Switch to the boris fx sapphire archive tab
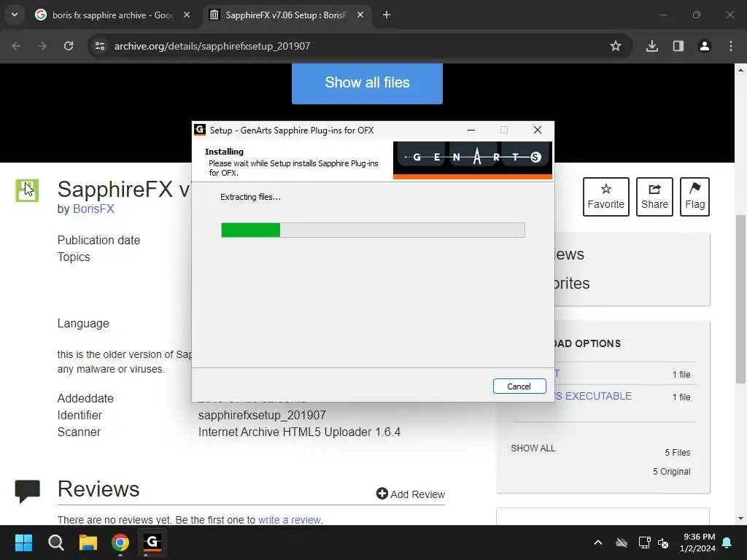The image size is (747, 560). point(112,15)
